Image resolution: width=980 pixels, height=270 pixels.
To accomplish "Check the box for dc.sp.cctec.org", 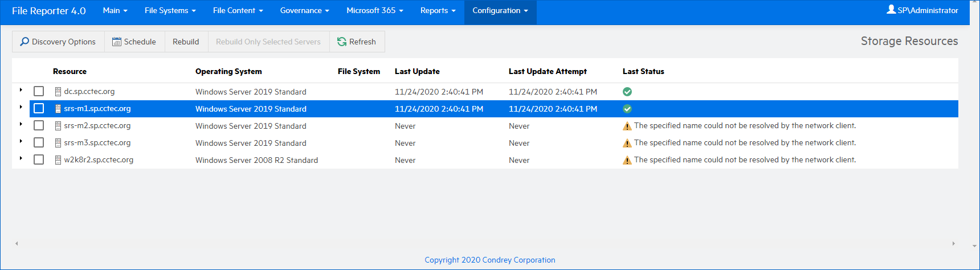I will (x=39, y=91).
